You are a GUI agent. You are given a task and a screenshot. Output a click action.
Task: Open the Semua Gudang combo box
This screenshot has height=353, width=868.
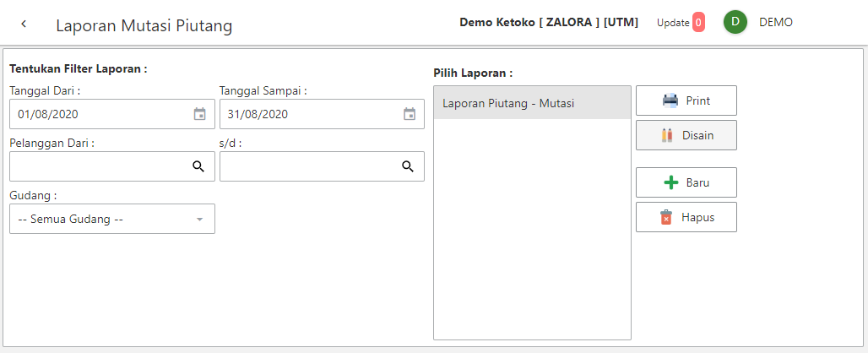101,220
